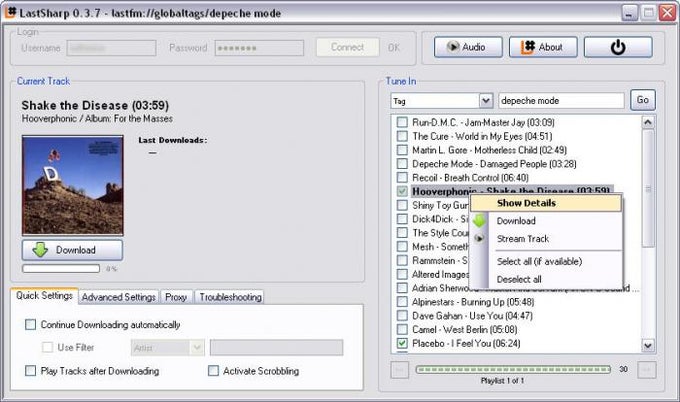Select Adrian Sherwood track row

tap(525, 288)
